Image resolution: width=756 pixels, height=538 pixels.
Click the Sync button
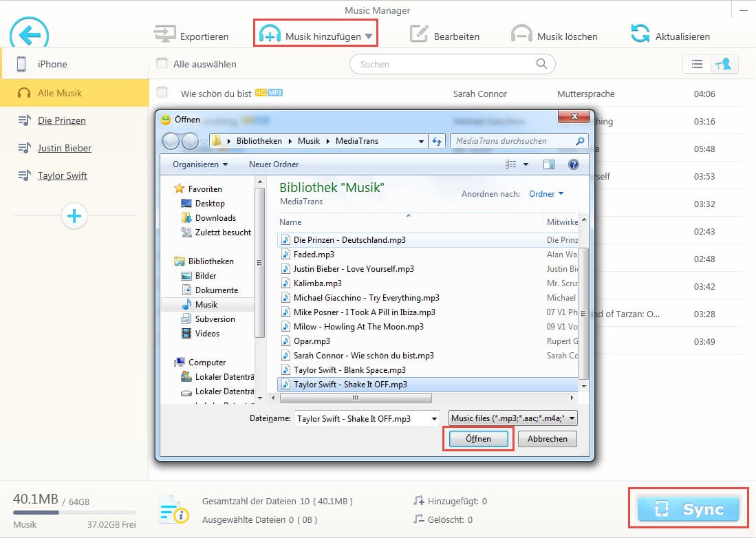pos(688,508)
